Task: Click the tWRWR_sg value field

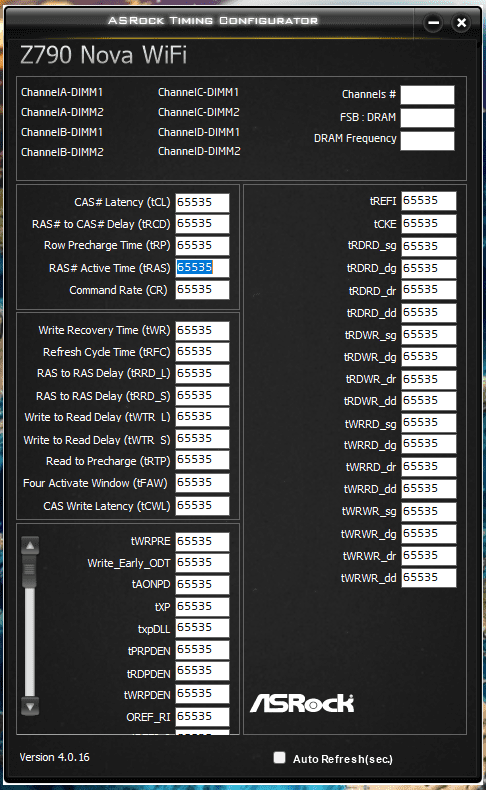Action: point(429,511)
